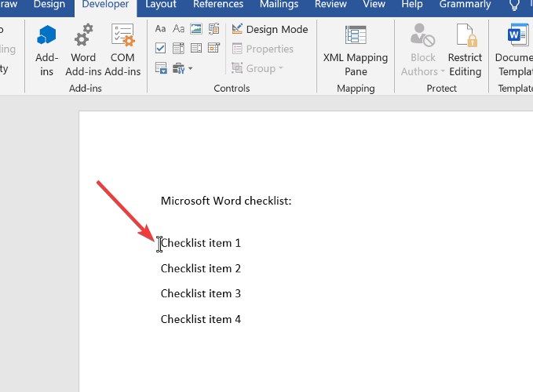Insert Building Block Gallery Content Control

(214, 29)
